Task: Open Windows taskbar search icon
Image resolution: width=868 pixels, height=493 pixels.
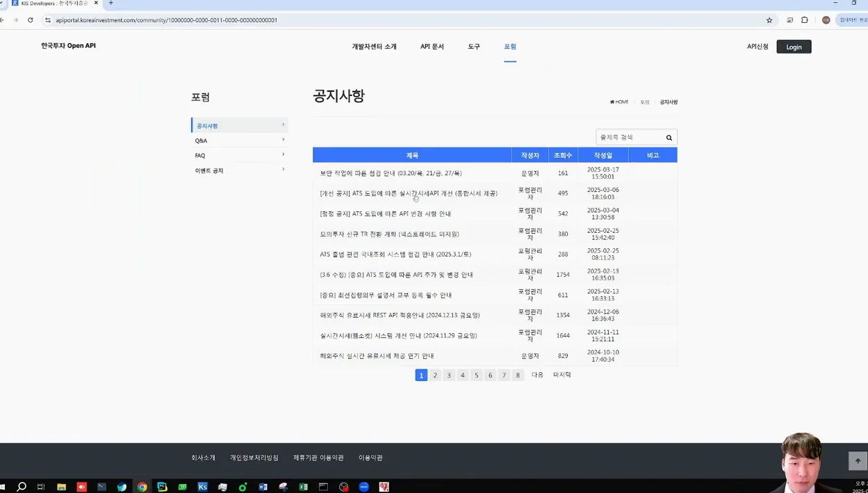Action: 22,487
